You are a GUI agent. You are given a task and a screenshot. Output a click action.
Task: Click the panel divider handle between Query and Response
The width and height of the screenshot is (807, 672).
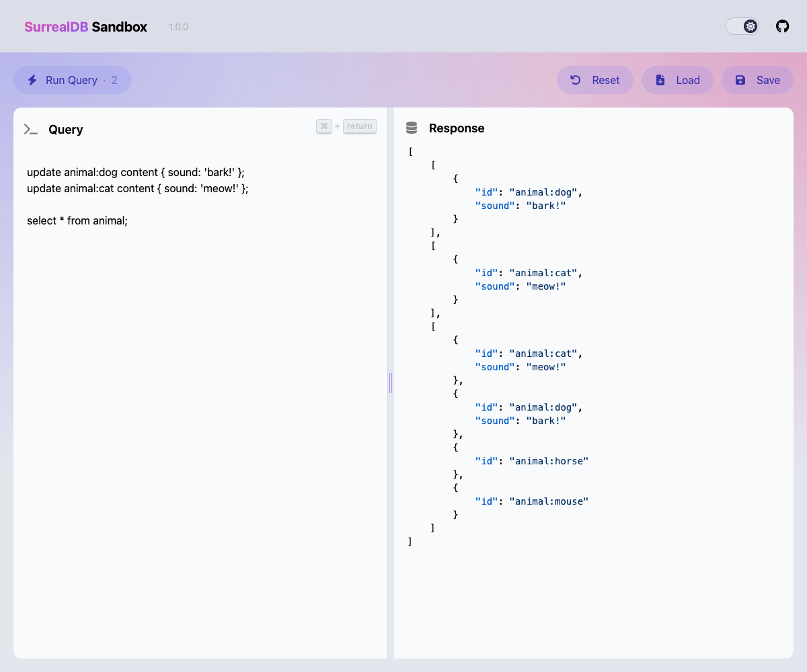point(391,383)
